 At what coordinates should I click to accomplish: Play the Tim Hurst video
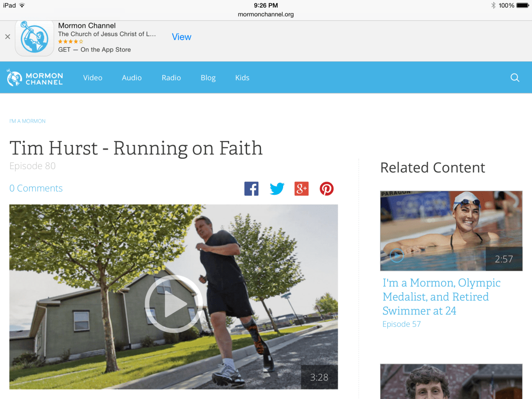174,304
